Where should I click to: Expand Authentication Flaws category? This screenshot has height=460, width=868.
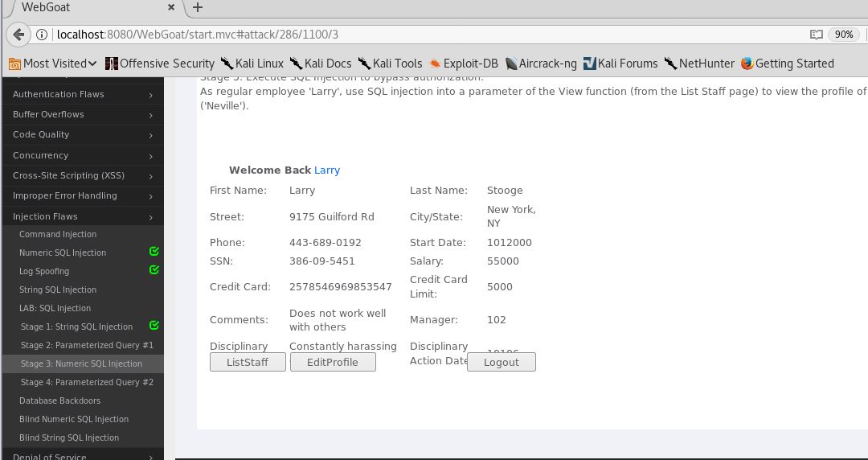pos(83,94)
